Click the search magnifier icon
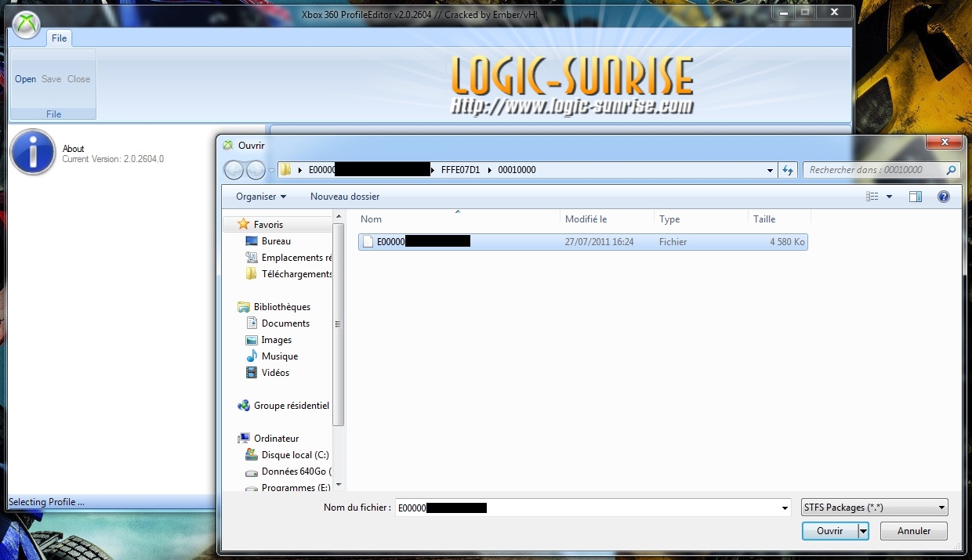This screenshot has width=972, height=560. (951, 170)
